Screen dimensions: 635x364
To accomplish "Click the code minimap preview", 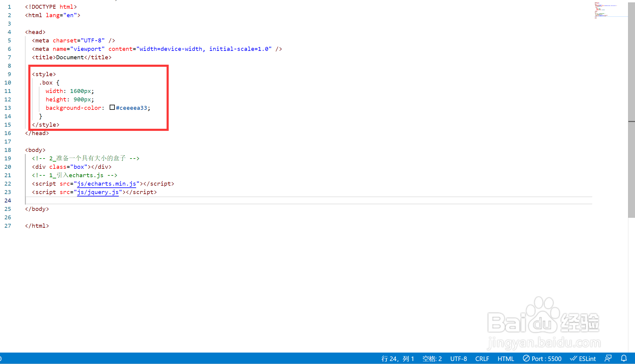I will pos(605,11).
